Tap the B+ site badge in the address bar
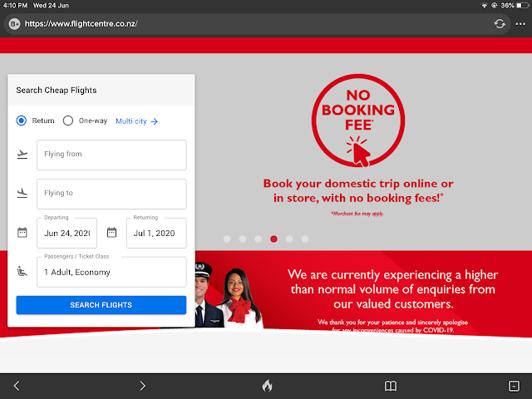 coord(14,24)
